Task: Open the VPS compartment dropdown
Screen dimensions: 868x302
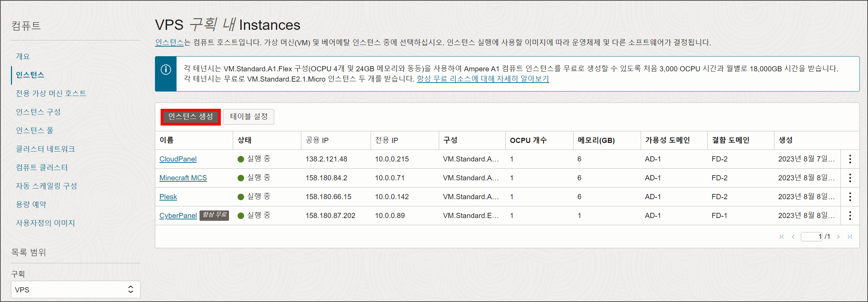Action: pyautogui.click(x=76, y=290)
